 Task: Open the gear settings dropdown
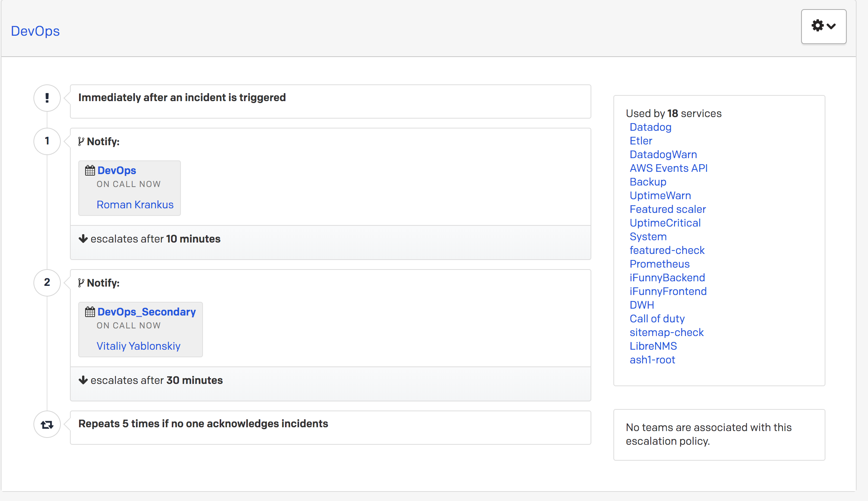coord(823,27)
